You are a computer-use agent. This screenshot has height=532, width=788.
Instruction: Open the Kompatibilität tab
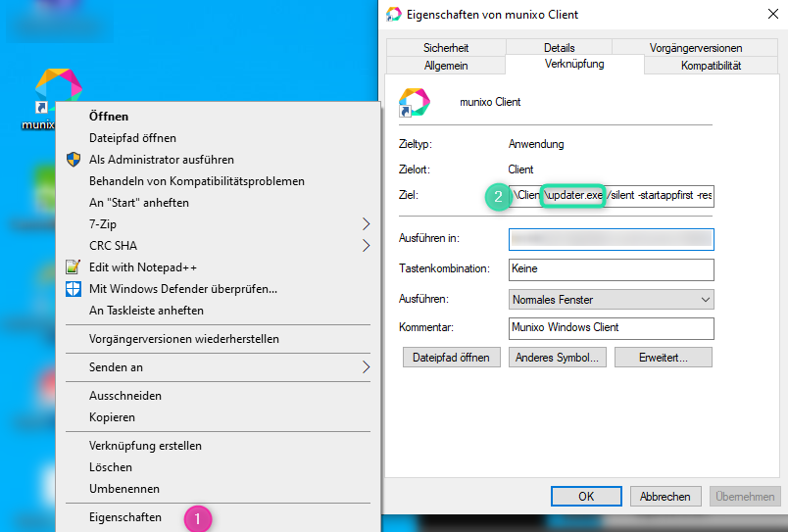[x=711, y=66]
